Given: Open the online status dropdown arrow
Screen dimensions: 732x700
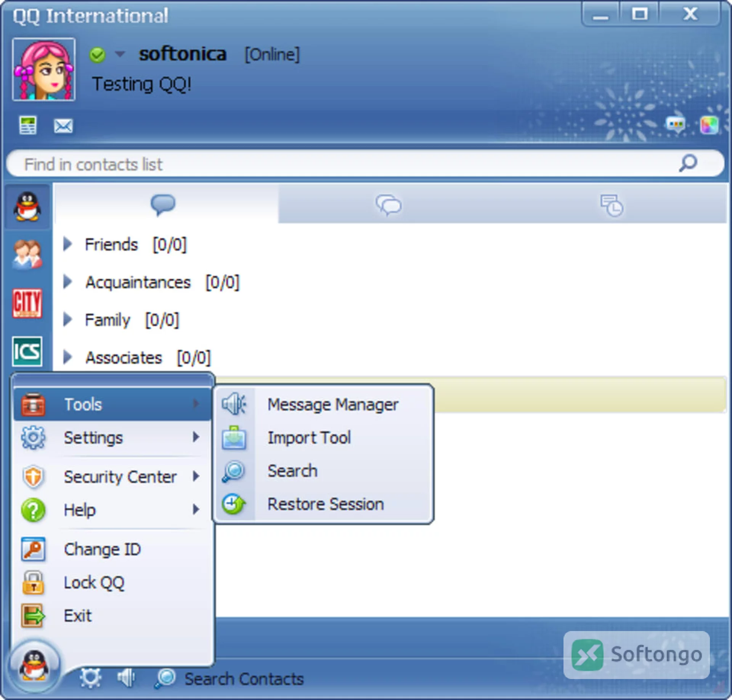Looking at the screenshot, I should 120,54.
